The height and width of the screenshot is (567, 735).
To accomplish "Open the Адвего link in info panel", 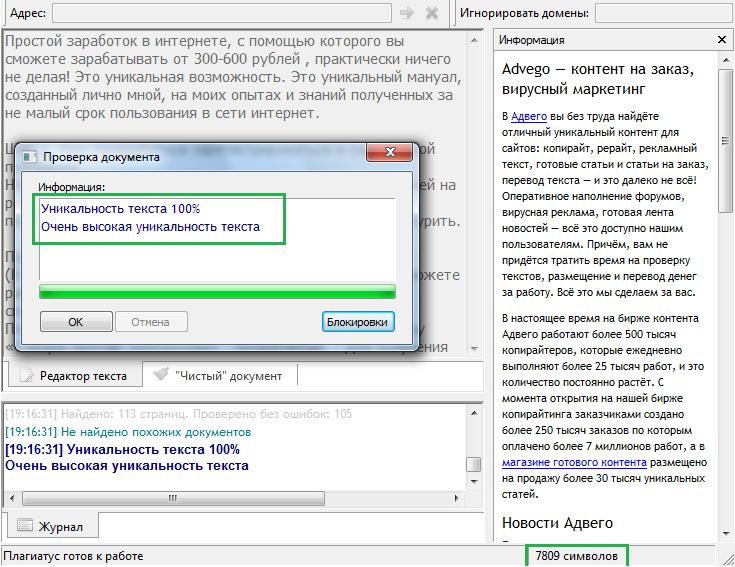I will click(x=529, y=117).
